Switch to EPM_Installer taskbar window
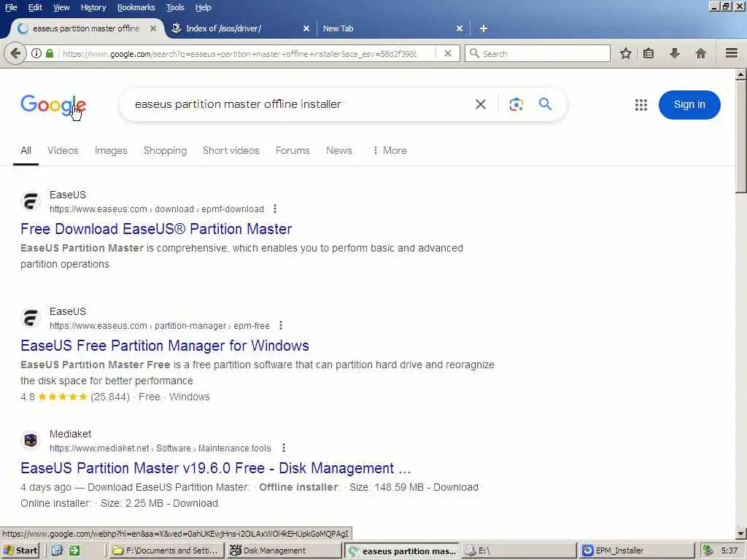Screen dimensions: 747x560 coord(637,551)
